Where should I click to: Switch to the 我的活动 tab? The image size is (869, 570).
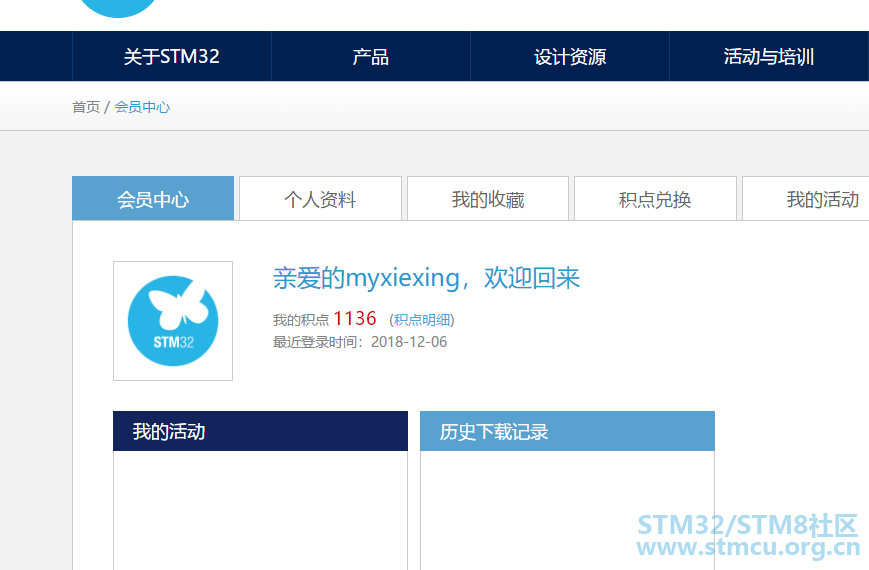[x=806, y=199]
